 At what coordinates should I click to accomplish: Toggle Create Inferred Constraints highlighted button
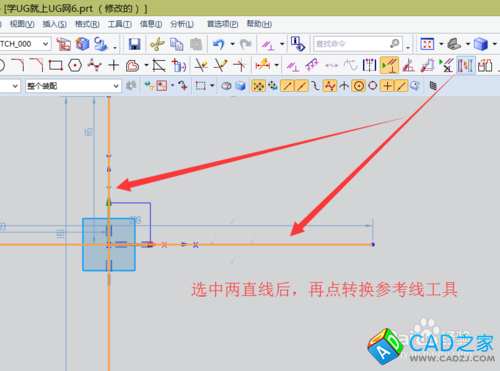point(389,65)
